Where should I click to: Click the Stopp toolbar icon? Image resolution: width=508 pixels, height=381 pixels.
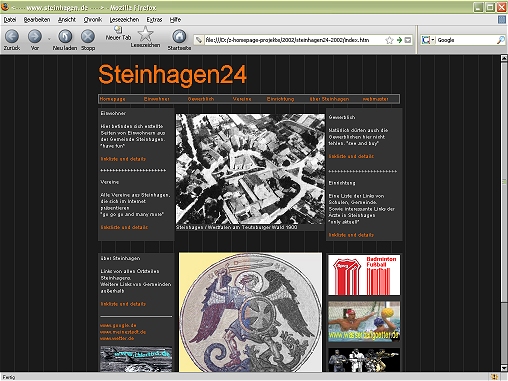coord(88,36)
